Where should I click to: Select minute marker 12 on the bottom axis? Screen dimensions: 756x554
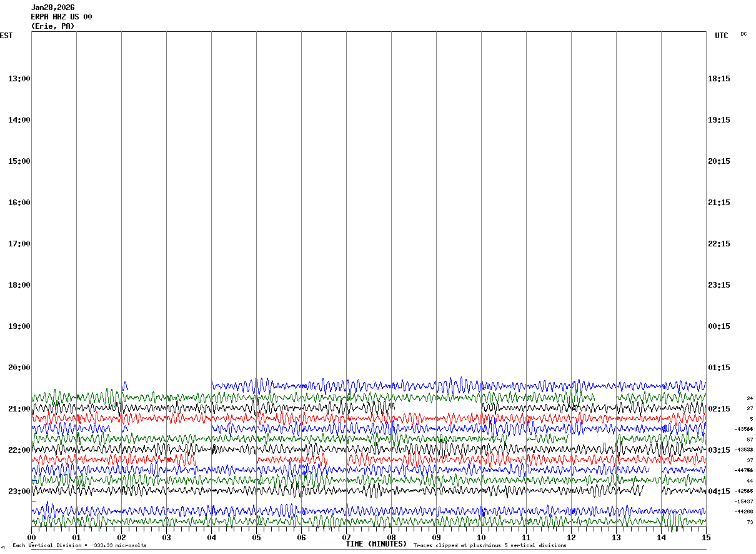(571, 538)
